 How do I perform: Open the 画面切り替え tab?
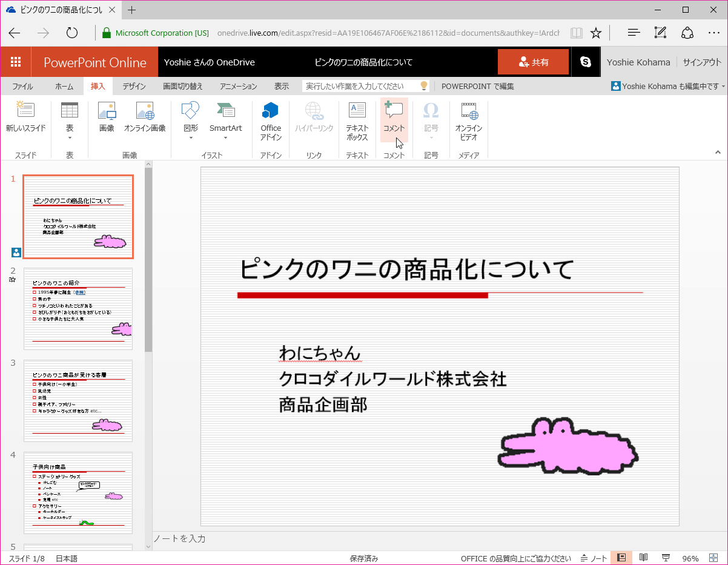point(183,87)
